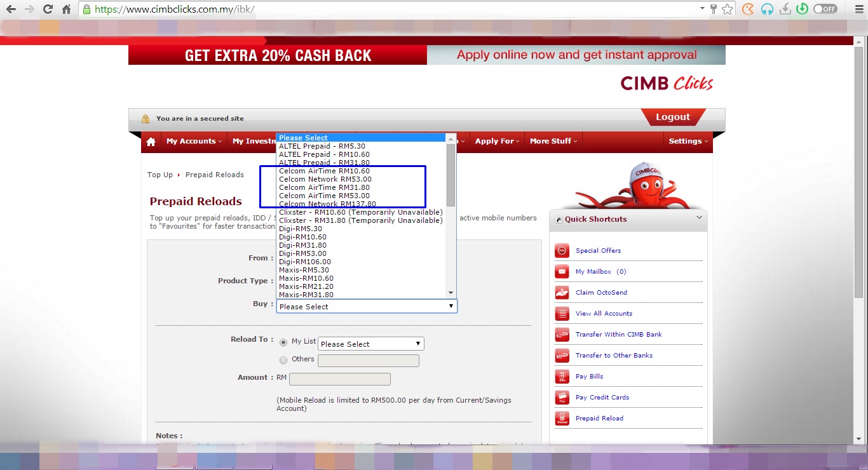Screen dimensions: 868x470
Task: Choose Celcom AirTime RM53.00 option
Action: click(x=362, y=196)
